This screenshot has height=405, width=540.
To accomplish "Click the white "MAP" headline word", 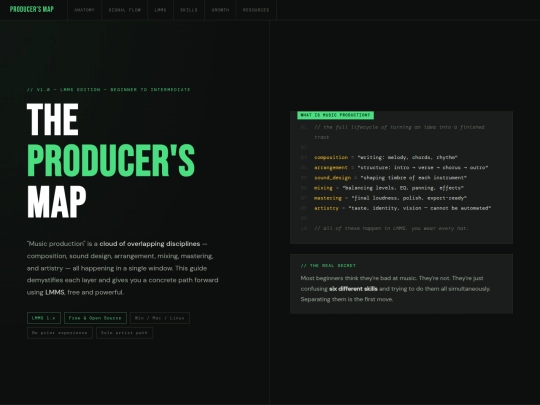I will point(57,202).
